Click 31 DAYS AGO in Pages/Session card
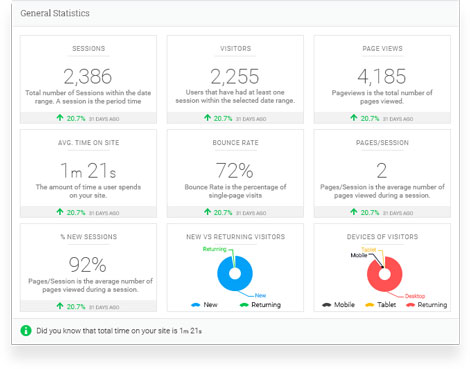The image size is (470, 369). pos(398,213)
